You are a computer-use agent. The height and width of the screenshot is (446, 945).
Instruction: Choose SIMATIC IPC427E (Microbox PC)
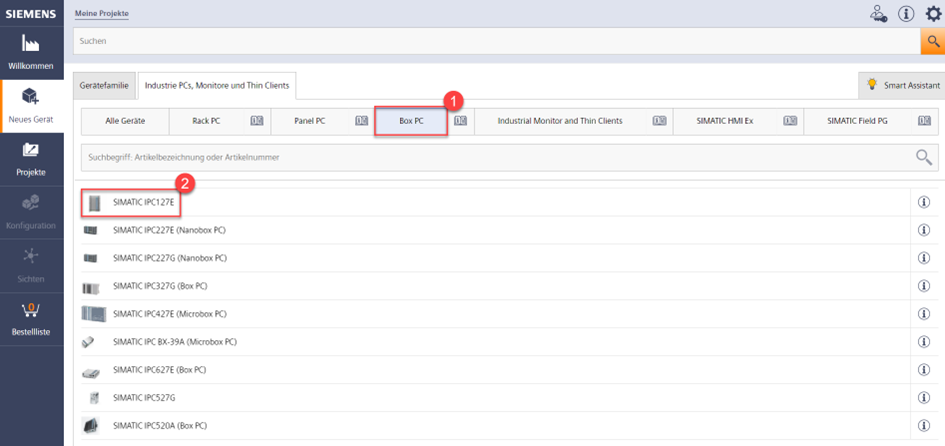click(x=170, y=314)
